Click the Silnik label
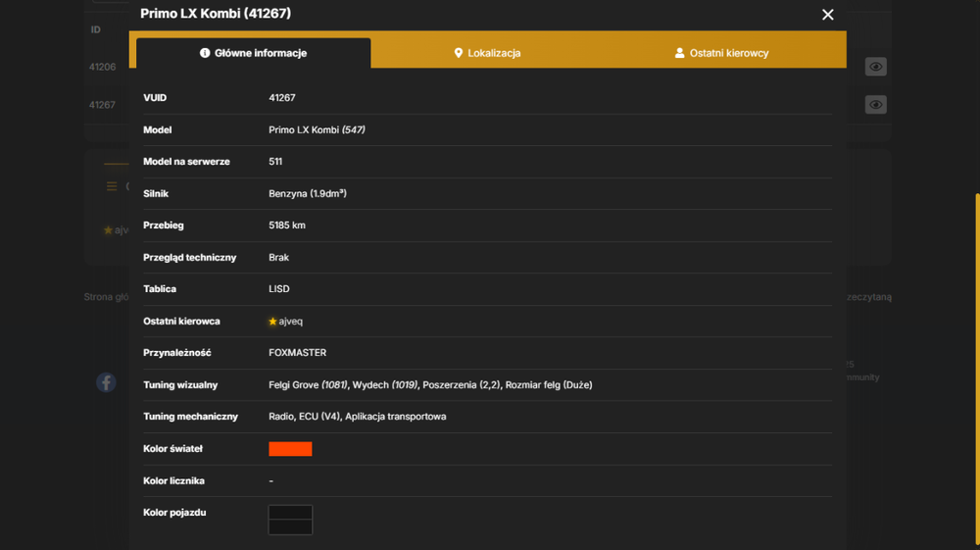980x550 pixels. pyautogui.click(x=156, y=194)
